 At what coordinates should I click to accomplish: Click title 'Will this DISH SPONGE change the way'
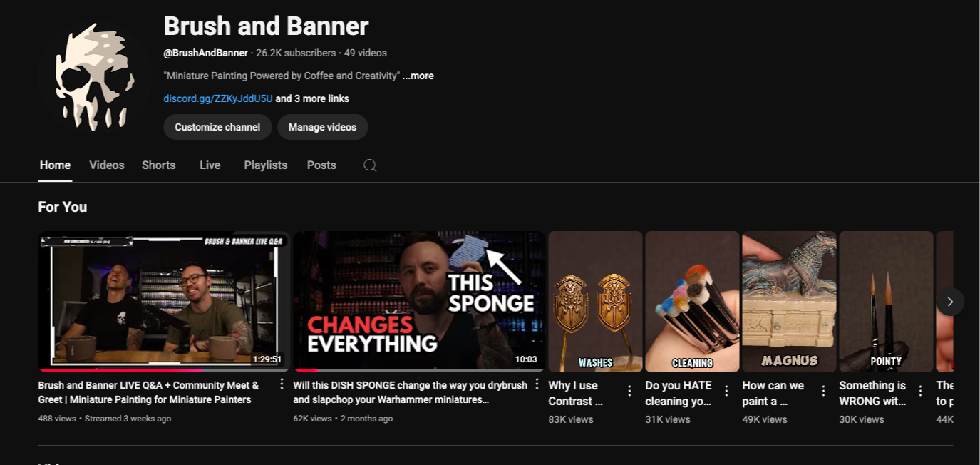[x=410, y=392]
